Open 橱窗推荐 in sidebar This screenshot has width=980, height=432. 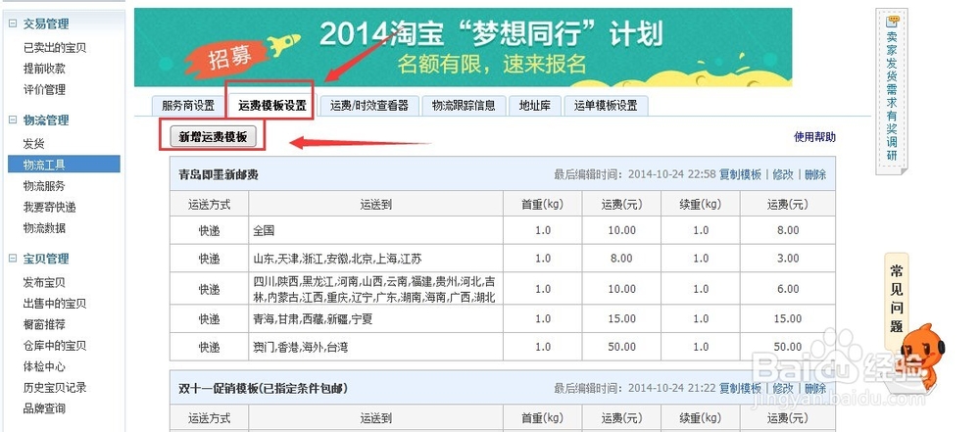point(44,324)
